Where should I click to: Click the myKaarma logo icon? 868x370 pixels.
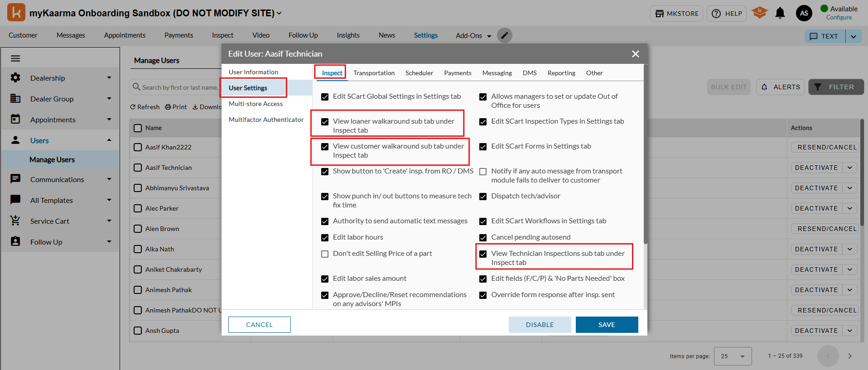pyautogui.click(x=16, y=12)
